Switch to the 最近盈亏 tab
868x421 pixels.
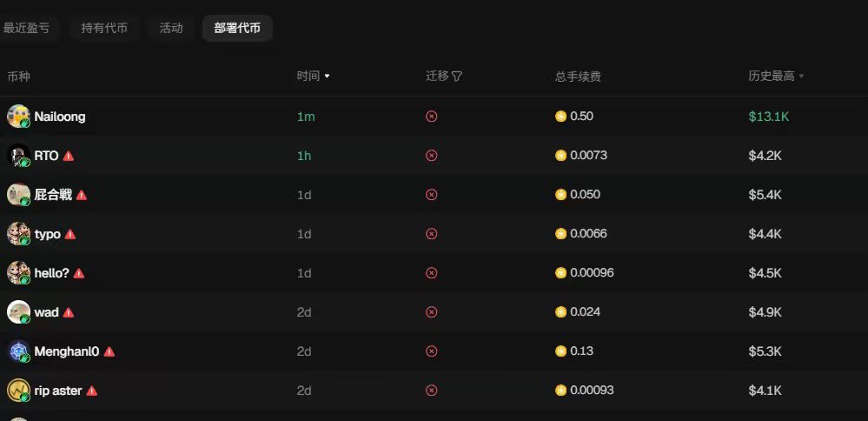pyautogui.click(x=26, y=28)
